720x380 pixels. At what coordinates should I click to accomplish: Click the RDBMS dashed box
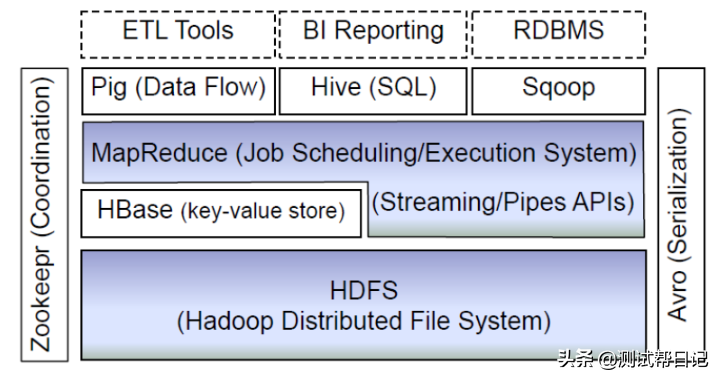pyautogui.click(x=559, y=35)
